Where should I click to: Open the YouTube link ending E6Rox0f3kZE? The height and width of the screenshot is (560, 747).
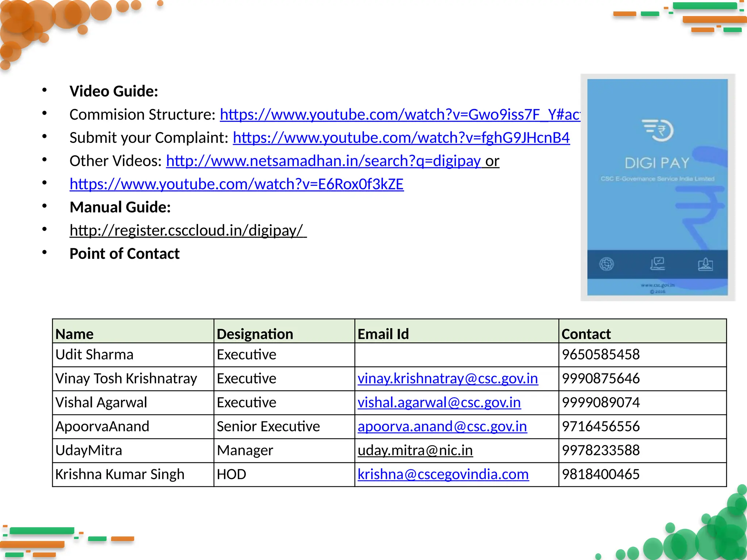[x=237, y=184]
